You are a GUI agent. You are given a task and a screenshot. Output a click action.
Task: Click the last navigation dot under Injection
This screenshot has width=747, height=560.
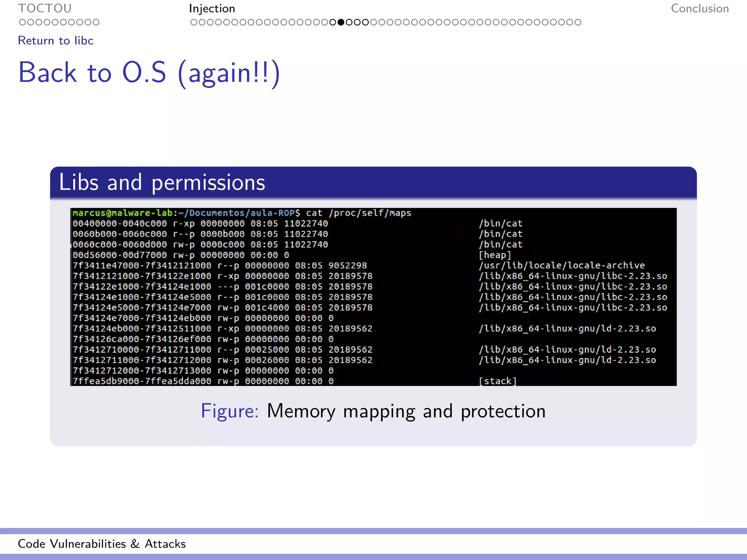point(577,22)
